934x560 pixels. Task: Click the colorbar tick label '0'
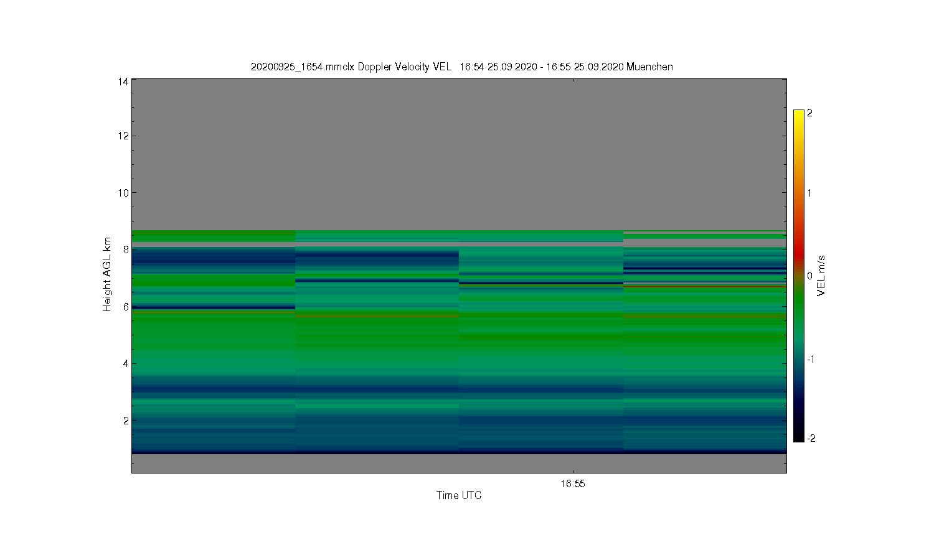(809, 276)
